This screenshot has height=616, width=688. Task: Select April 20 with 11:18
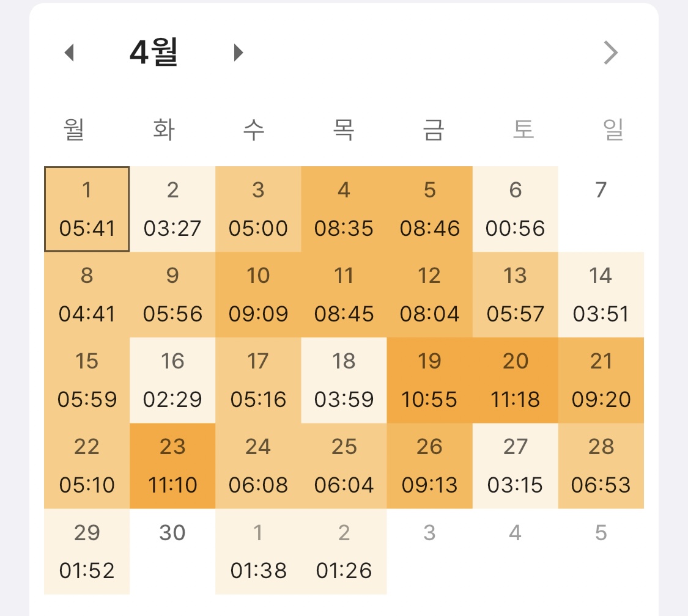point(515,380)
